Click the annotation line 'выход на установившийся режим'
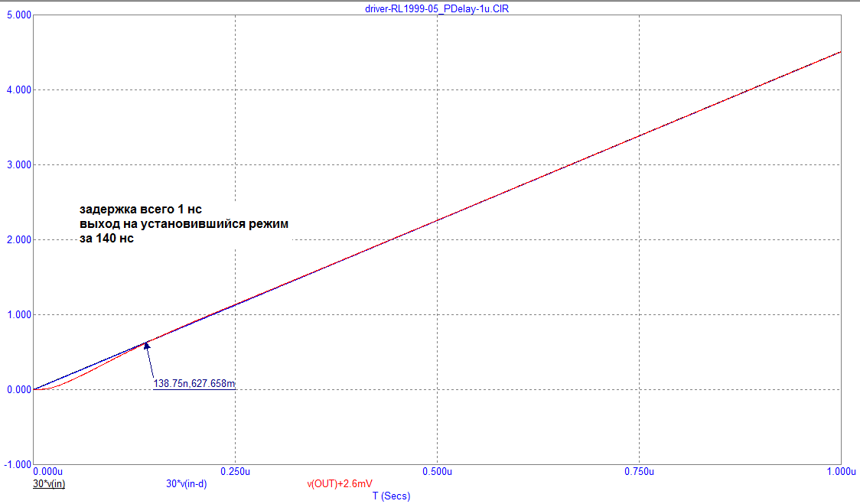860x504 pixels. click(x=184, y=224)
